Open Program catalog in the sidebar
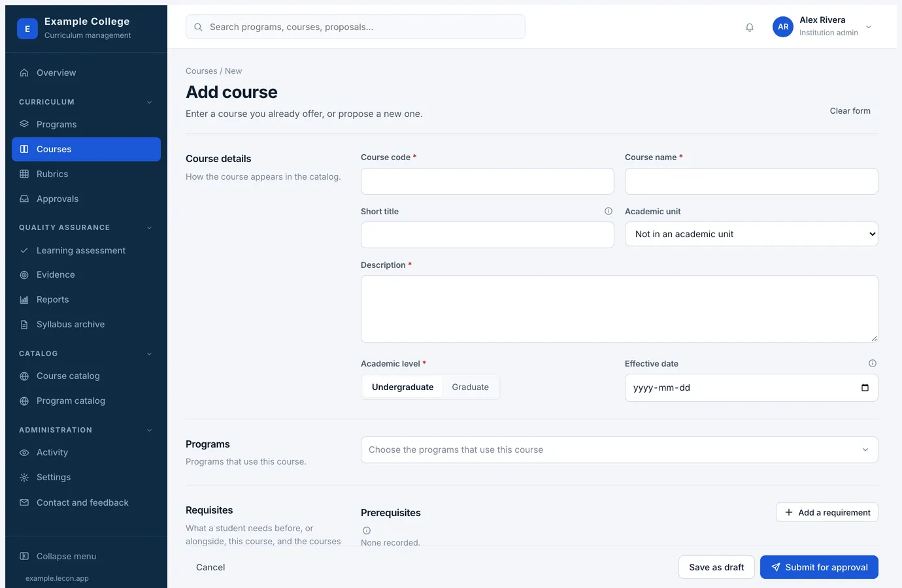 point(86,401)
